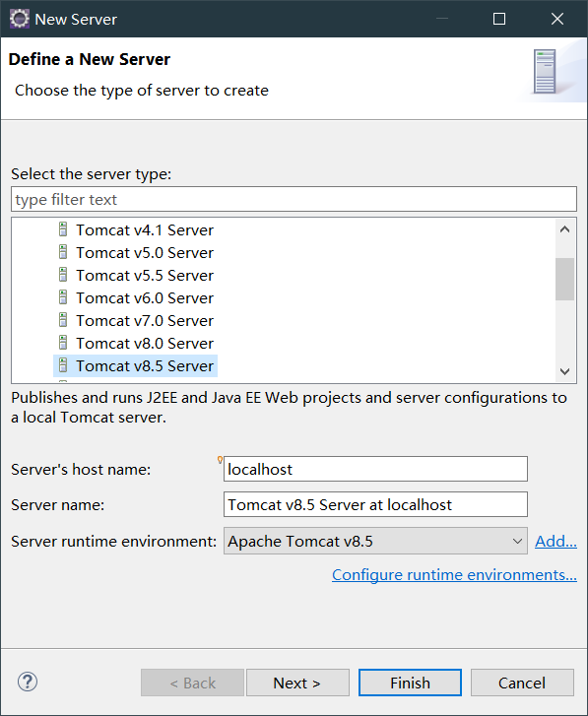Click the server list scroll up arrow

coord(564,229)
